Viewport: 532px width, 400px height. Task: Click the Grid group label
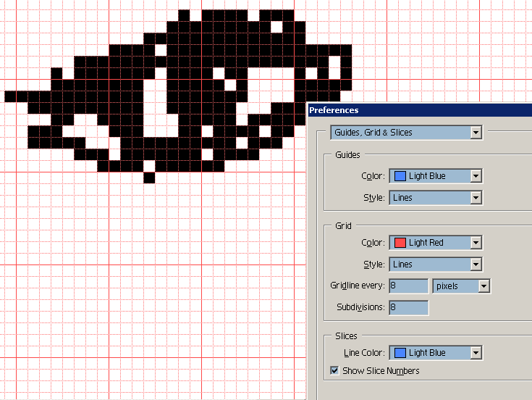coord(343,226)
